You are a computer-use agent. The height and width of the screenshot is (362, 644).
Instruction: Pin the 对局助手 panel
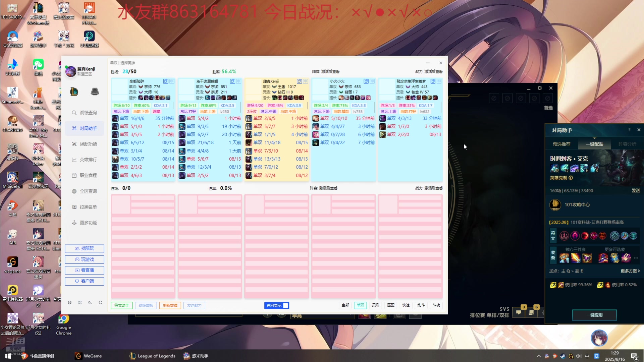629,130
